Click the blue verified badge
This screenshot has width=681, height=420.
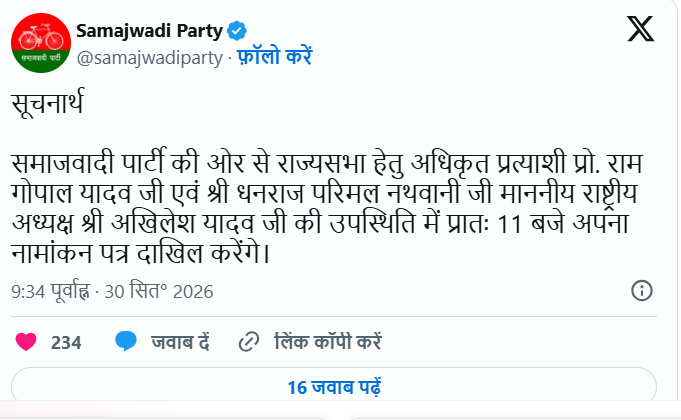(x=237, y=31)
